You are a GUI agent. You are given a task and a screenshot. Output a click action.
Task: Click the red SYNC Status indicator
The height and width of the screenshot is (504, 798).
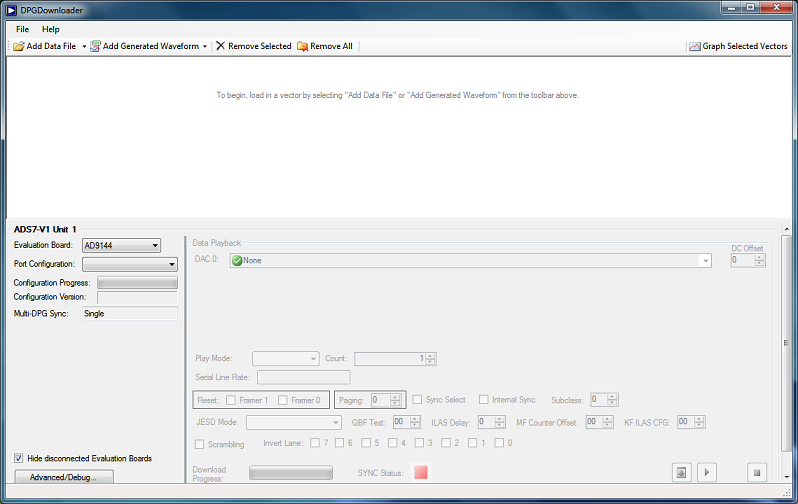click(421, 472)
